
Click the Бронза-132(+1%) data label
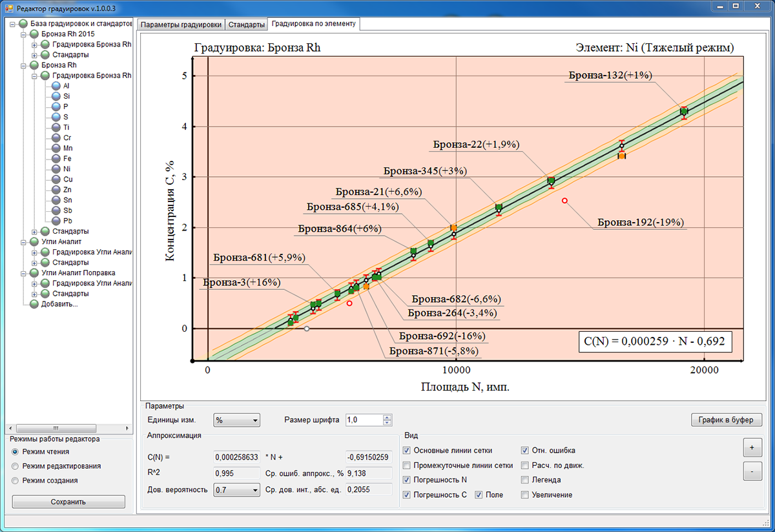(x=611, y=76)
